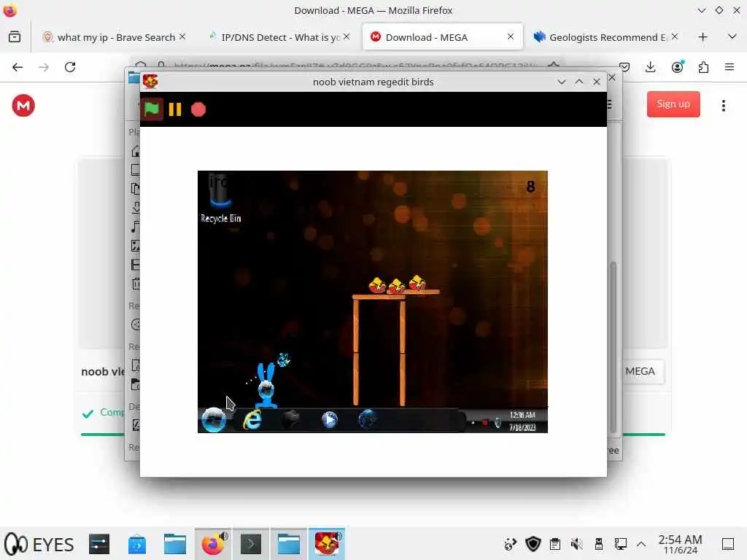747x560 pixels.
Task: Select Home in file manager sidebar
Action: pyautogui.click(x=136, y=152)
